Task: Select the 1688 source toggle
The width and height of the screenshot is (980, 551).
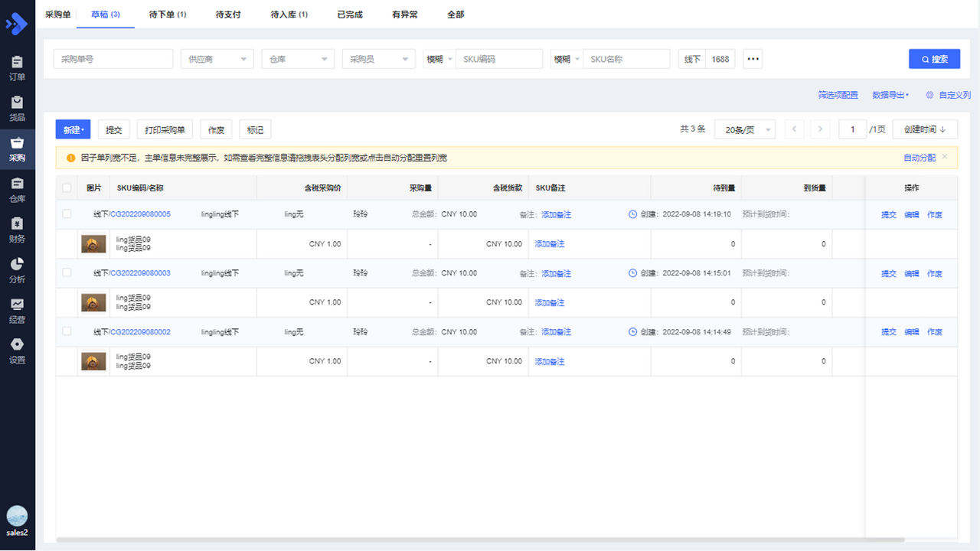Action: [720, 59]
